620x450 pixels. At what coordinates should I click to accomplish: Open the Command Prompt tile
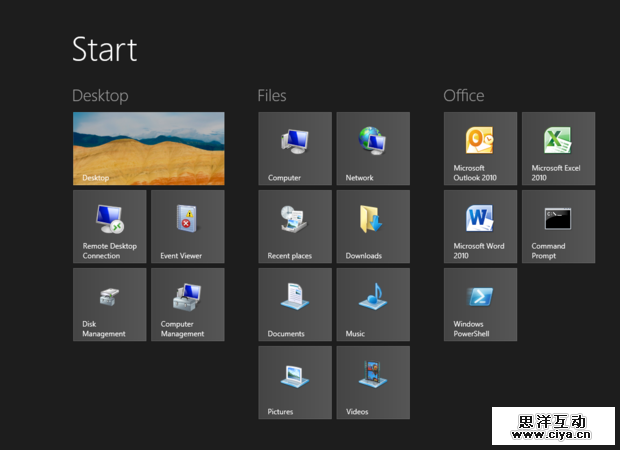coord(559,227)
